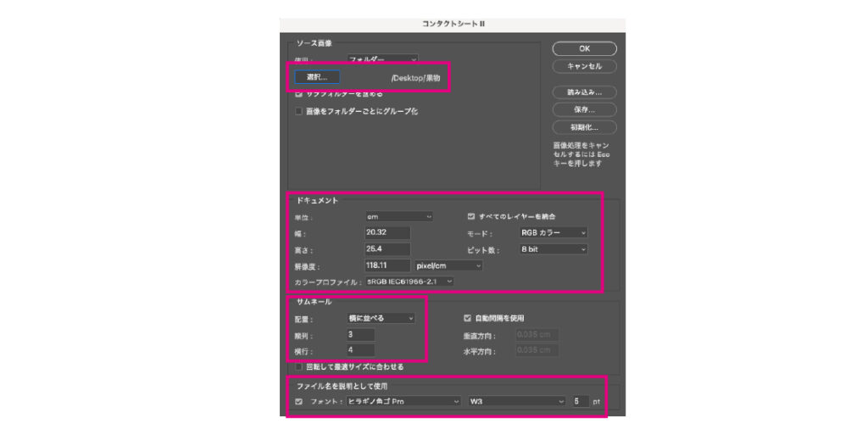Click the 読み込み... button
868x435 pixels.
pyautogui.click(x=584, y=92)
